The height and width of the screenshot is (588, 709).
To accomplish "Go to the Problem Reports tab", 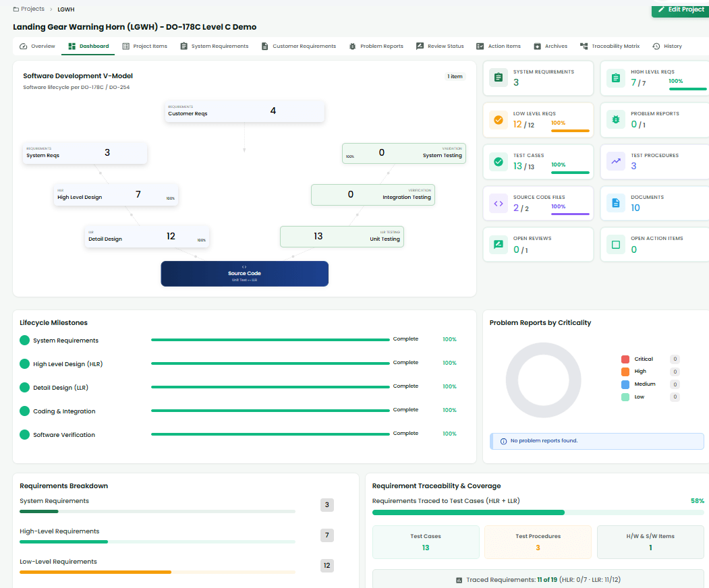I will pyautogui.click(x=376, y=46).
